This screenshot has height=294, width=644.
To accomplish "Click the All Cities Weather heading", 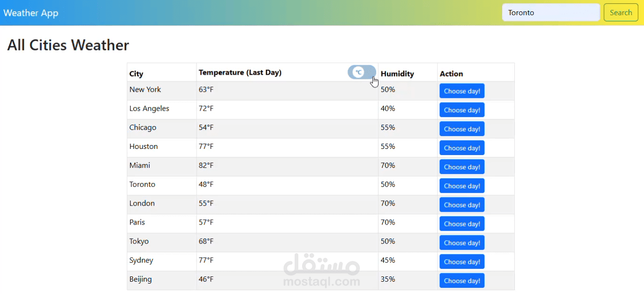I will coord(68,45).
